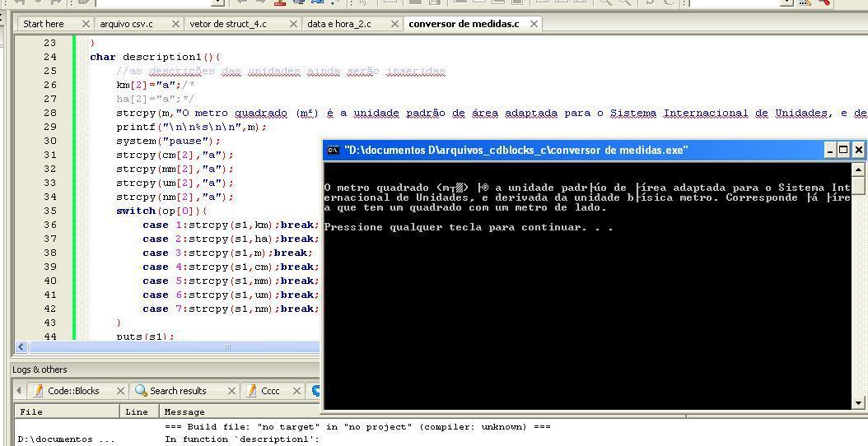Minimize the conversor de medidas.exe console
The width and height of the screenshot is (868, 446).
830,150
